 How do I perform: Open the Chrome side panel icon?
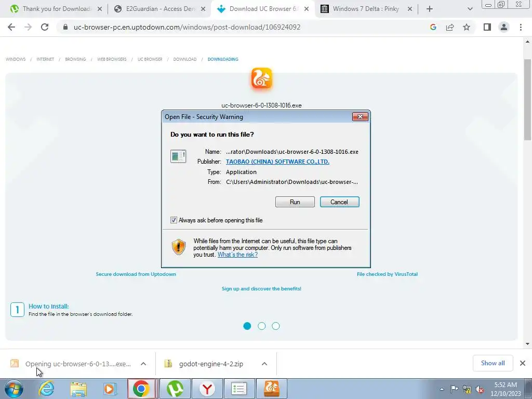pyautogui.click(x=487, y=27)
